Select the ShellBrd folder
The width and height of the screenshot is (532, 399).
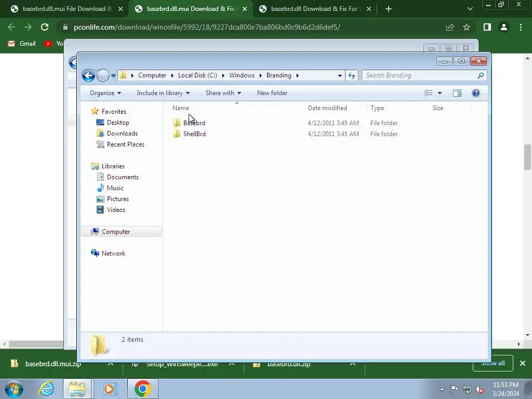194,134
